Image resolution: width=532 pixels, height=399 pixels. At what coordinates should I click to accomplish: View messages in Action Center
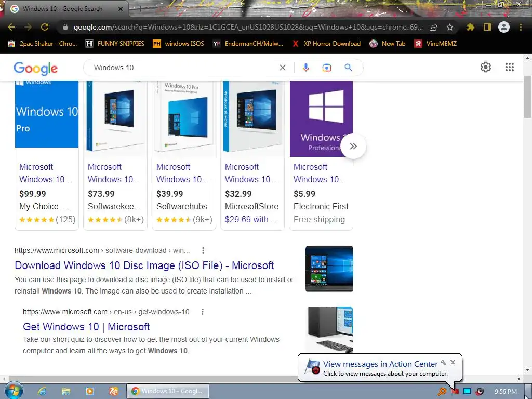pyautogui.click(x=380, y=364)
